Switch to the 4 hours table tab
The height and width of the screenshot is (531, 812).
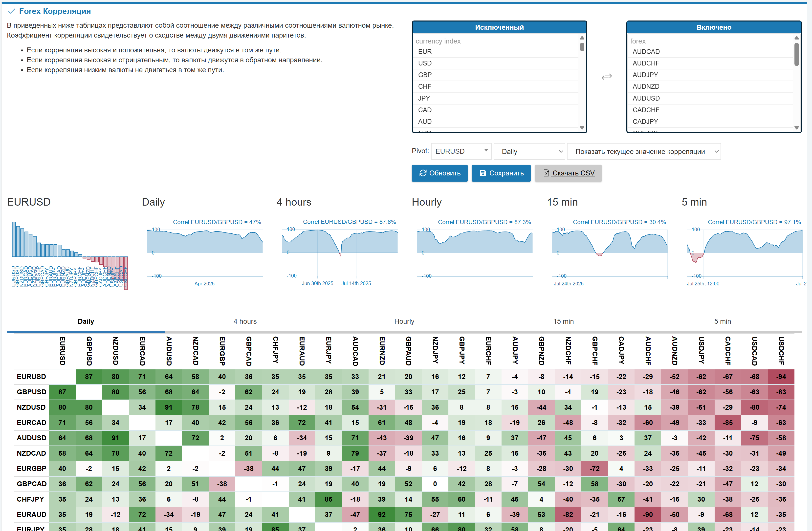(245, 321)
